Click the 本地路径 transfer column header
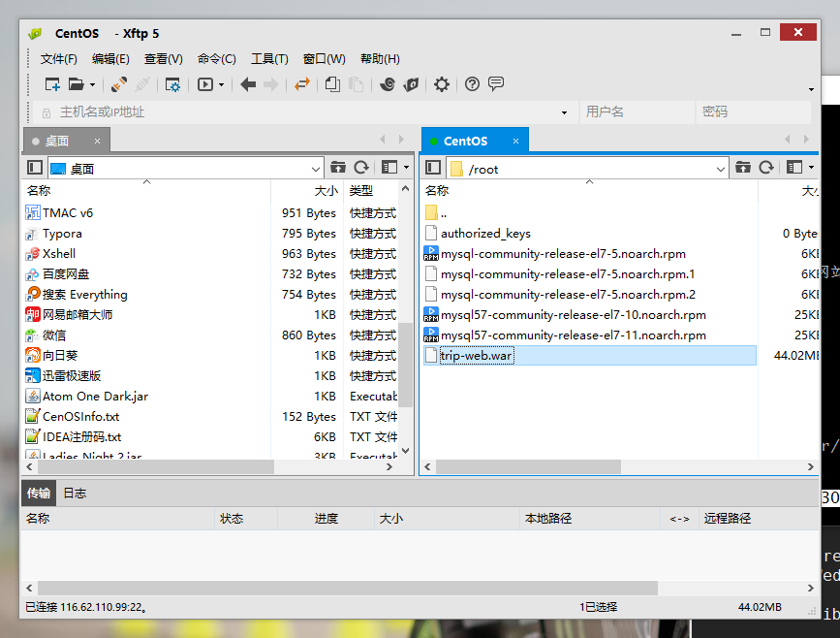This screenshot has width=840, height=638. [590, 519]
